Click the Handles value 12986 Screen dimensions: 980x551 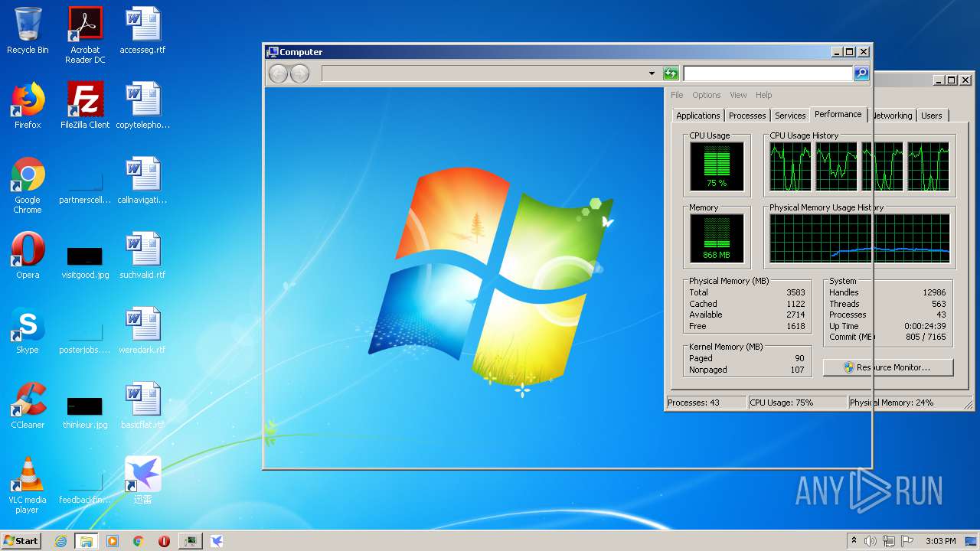pyautogui.click(x=934, y=292)
